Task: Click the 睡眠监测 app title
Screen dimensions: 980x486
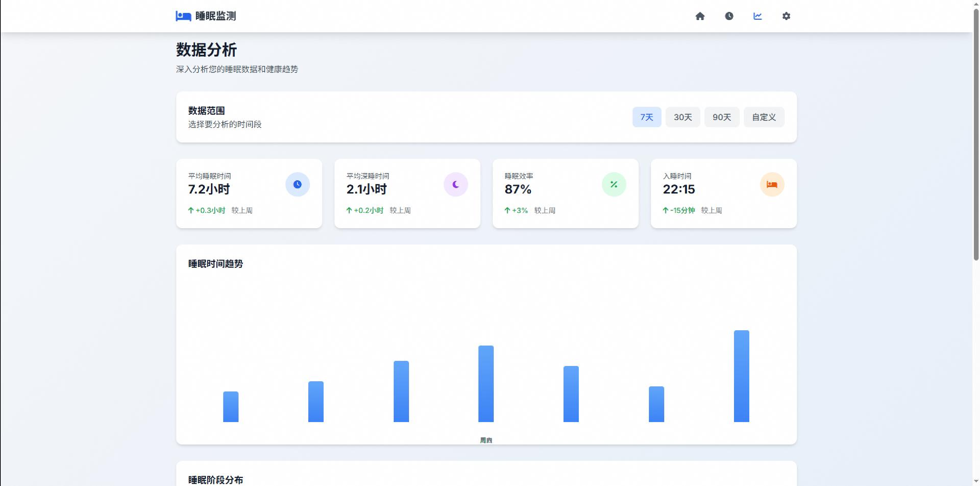Action: click(x=216, y=16)
